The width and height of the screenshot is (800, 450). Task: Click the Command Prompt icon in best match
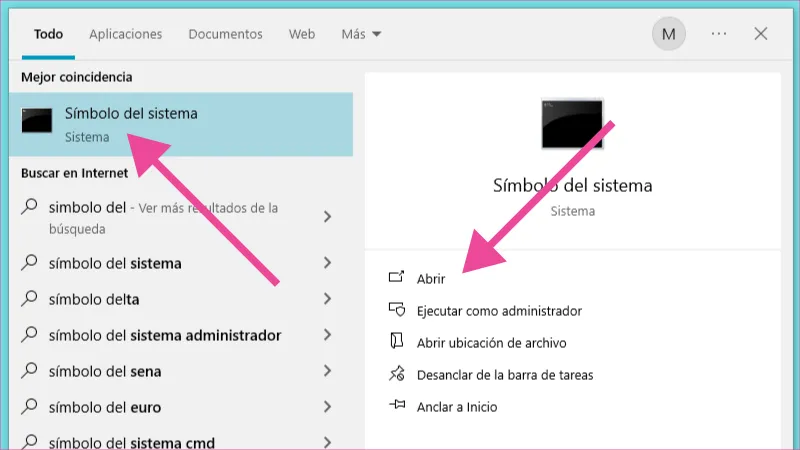(x=37, y=120)
